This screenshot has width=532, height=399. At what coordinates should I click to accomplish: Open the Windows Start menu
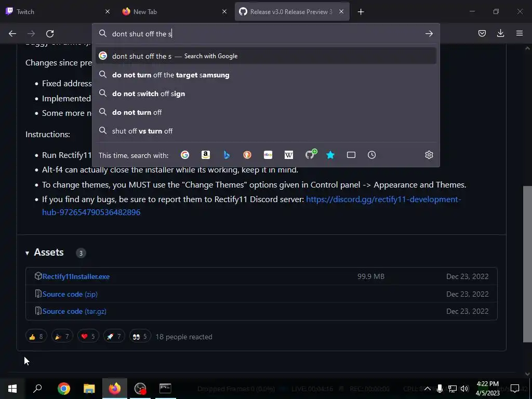coord(12,389)
